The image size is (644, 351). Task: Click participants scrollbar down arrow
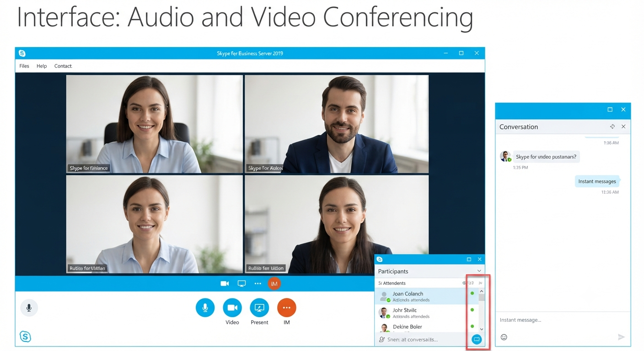click(x=482, y=329)
